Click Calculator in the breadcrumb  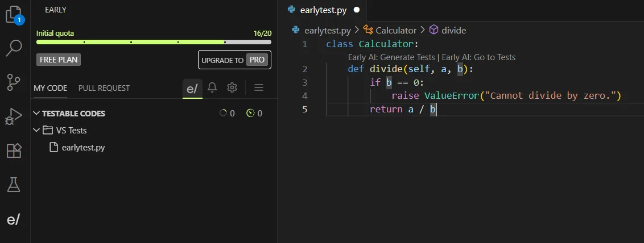pyautogui.click(x=396, y=30)
